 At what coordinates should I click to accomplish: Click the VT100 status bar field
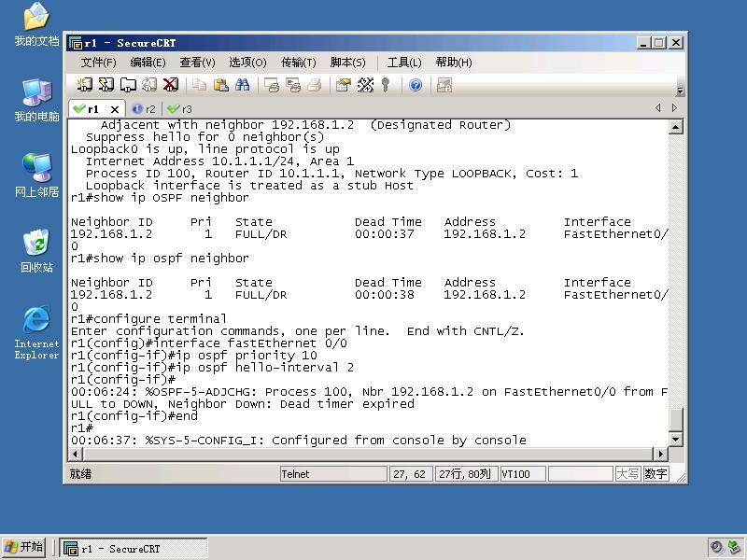pyautogui.click(x=523, y=474)
